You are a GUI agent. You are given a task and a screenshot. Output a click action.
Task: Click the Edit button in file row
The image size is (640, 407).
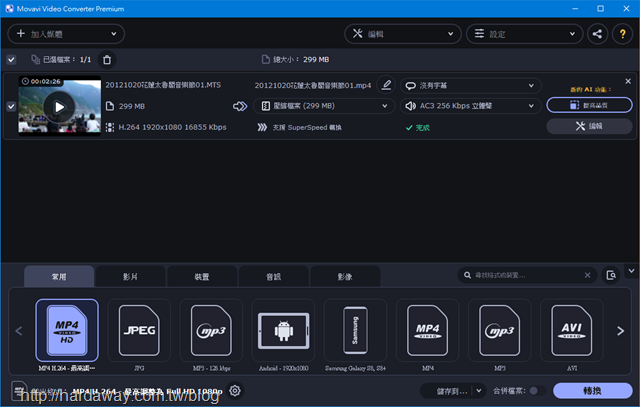pos(589,126)
